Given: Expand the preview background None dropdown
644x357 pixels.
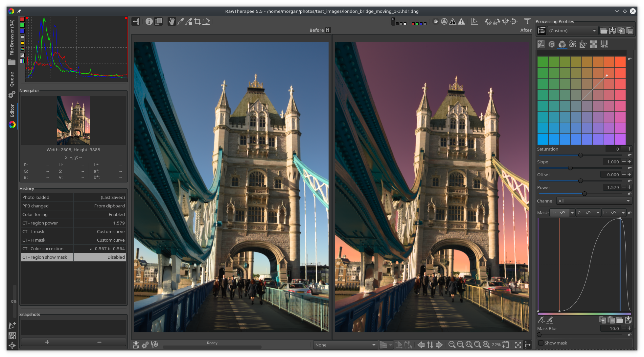Looking at the screenshot, I should coord(345,345).
